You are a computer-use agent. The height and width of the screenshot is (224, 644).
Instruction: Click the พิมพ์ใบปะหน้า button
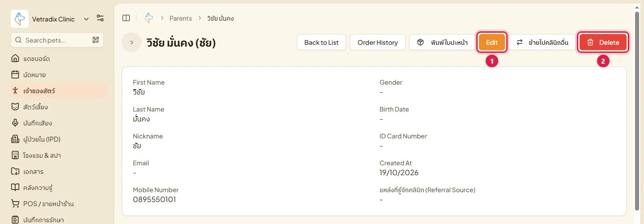coord(442,42)
